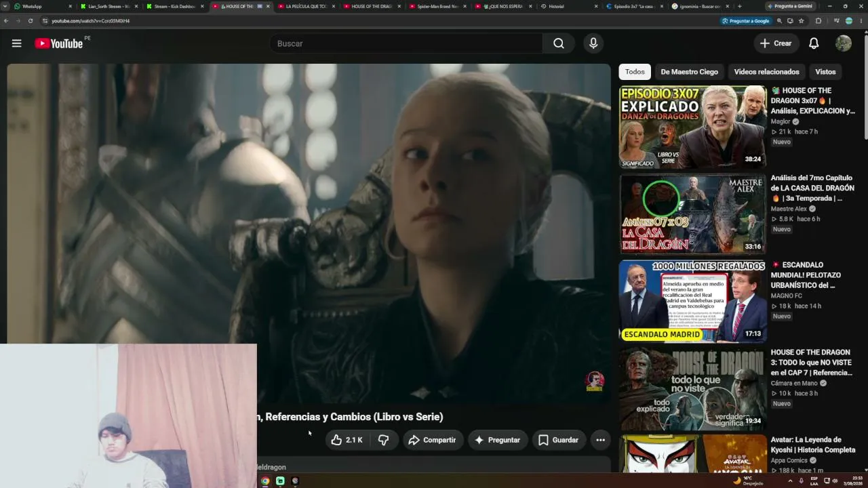
Task: Click the address bar URL
Action: pos(91,21)
